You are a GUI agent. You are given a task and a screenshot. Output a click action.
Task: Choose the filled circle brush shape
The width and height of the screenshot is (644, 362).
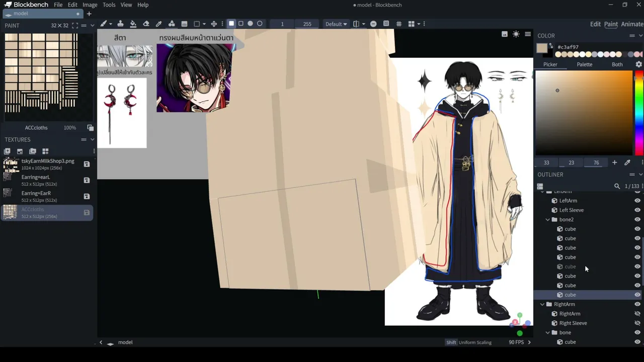pos(250,24)
